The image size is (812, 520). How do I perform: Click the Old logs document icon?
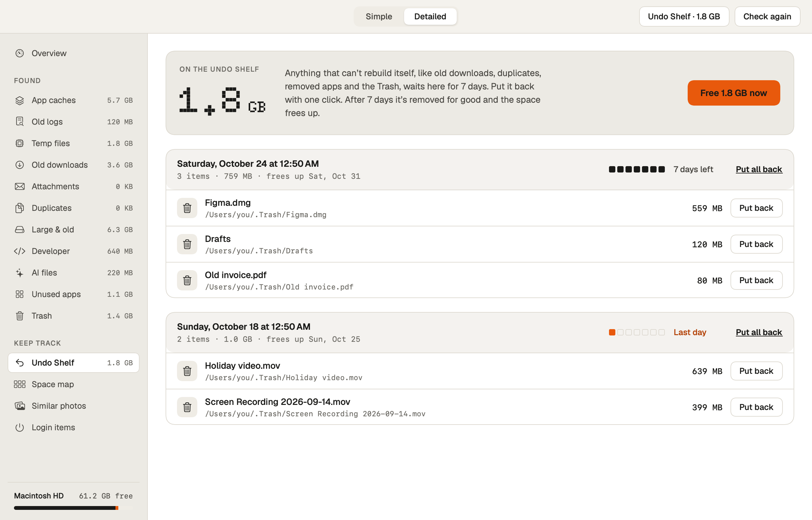tap(20, 121)
